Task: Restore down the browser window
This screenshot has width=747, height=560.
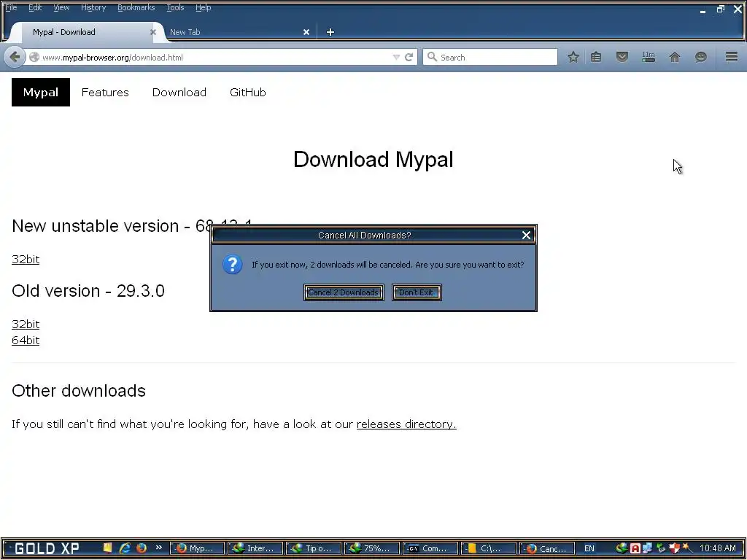Action: (720, 9)
